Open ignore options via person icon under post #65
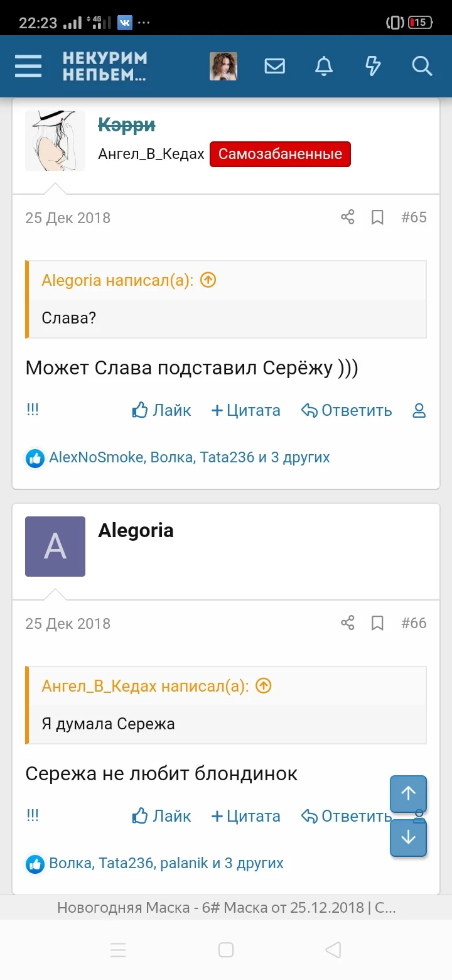Image resolution: width=452 pixels, height=980 pixels. pos(419,410)
